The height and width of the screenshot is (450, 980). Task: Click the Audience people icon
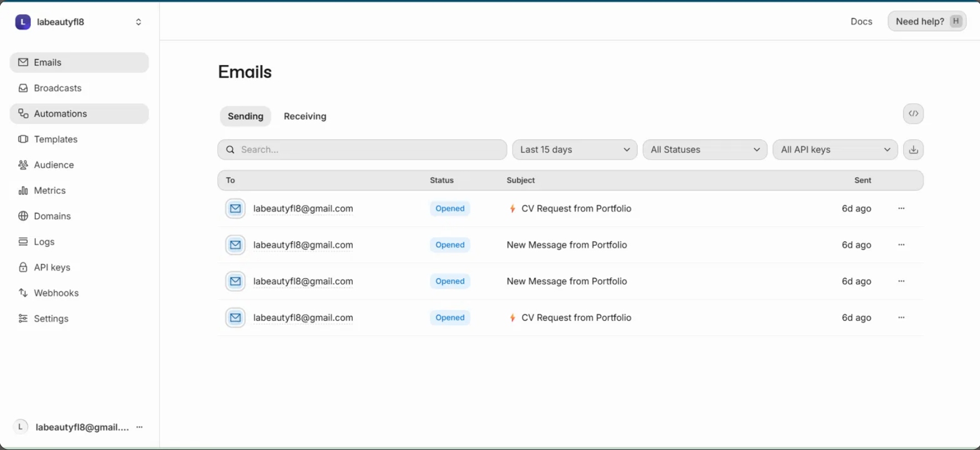tap(23, 165)
